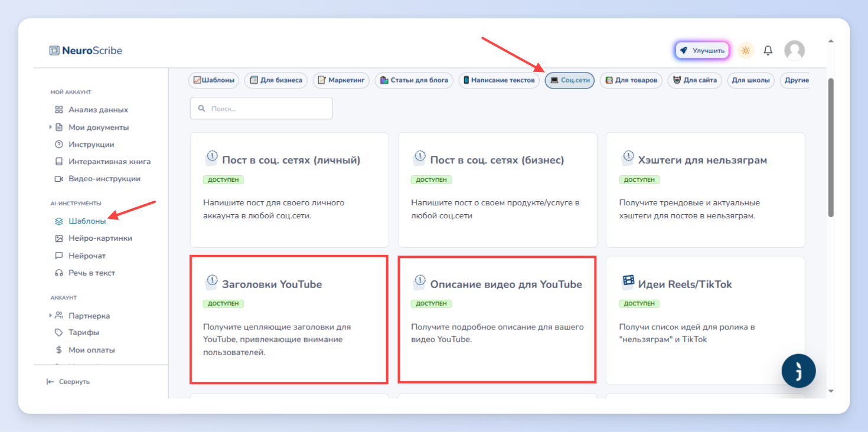868x432 pixels.
Task: Collapse the sidebar with Свернуть
Action: tap(68, 382)
